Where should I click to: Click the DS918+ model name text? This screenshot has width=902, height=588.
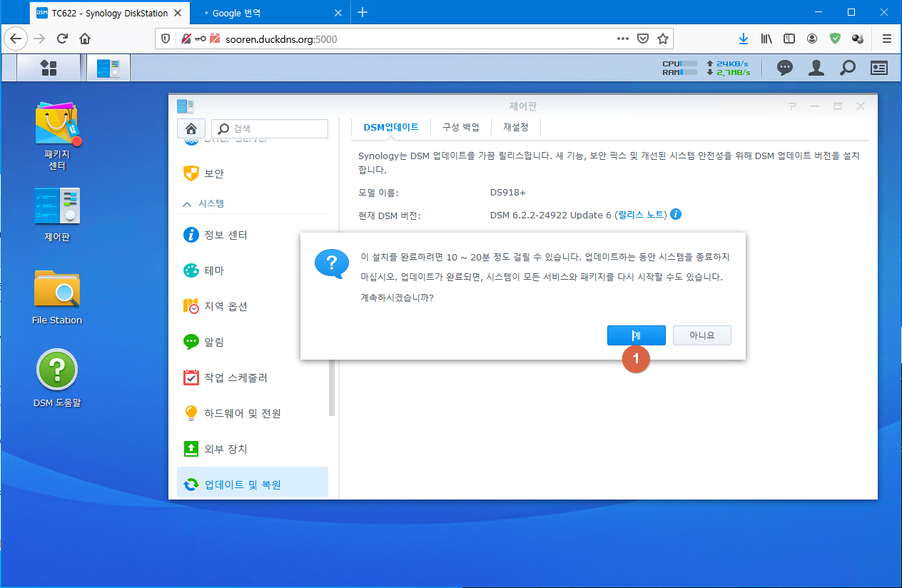[508, 193]
